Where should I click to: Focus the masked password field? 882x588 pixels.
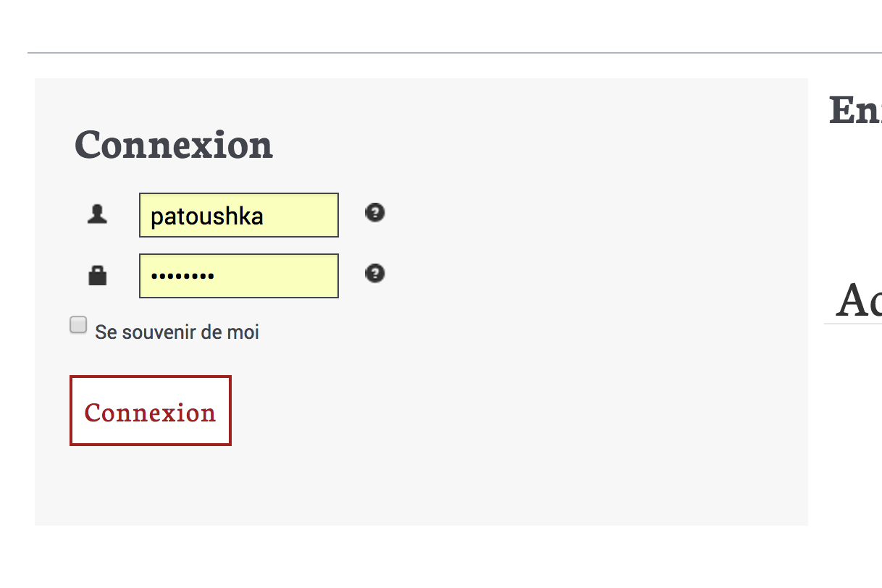click(x=239, y=276)
